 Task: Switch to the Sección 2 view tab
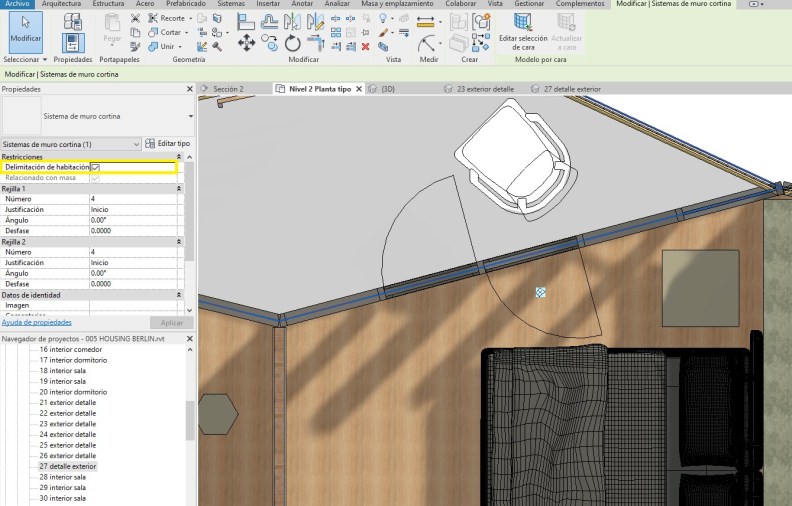[x=226, y=89]
